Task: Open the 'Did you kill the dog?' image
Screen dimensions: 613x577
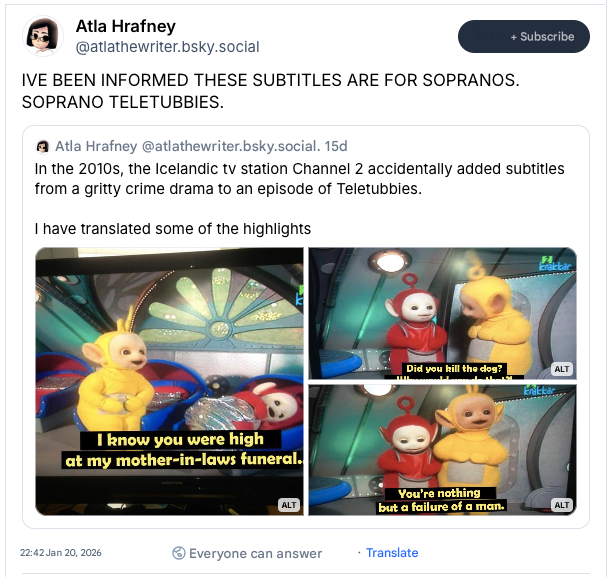Action: point(443,313)
